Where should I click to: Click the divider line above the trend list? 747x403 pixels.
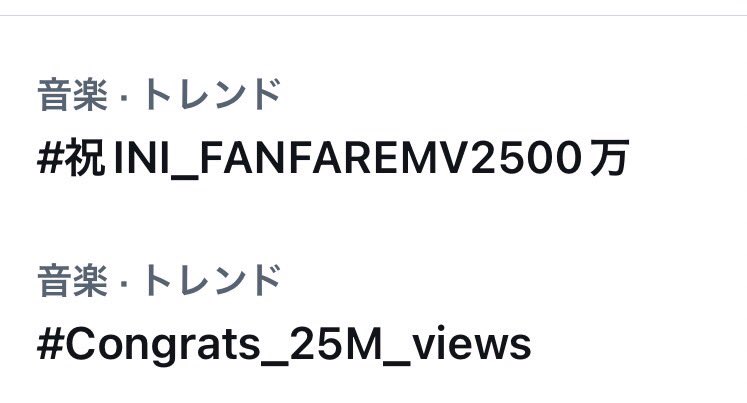[374, 15]
